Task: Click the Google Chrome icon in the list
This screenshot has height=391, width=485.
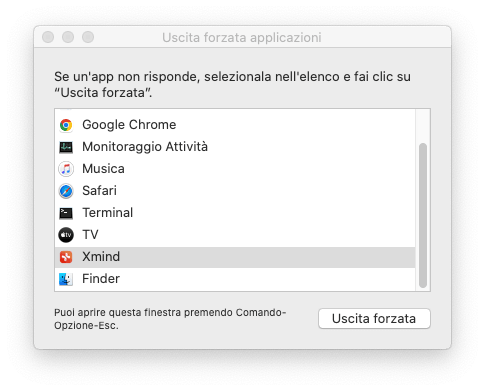Action: point(66,125)
